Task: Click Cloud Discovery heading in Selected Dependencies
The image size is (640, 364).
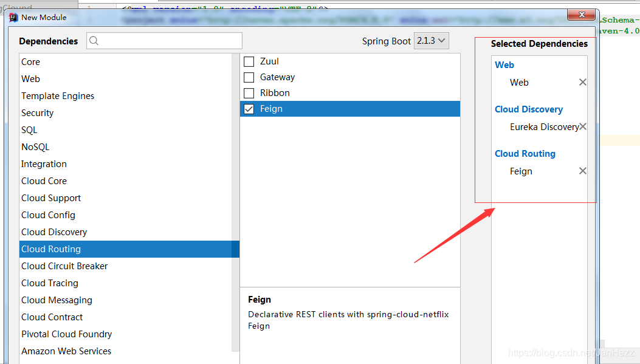Action: coord(529,109)
